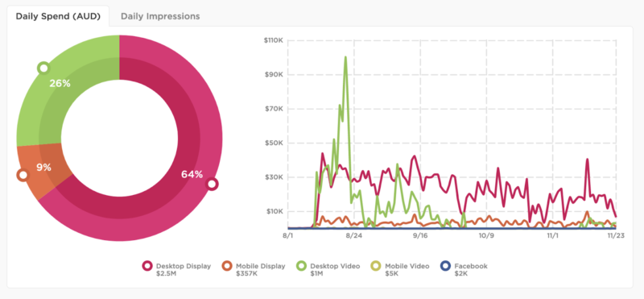
Task: Click the crimson donut marker near 64%
Action: tap(212, 184)
